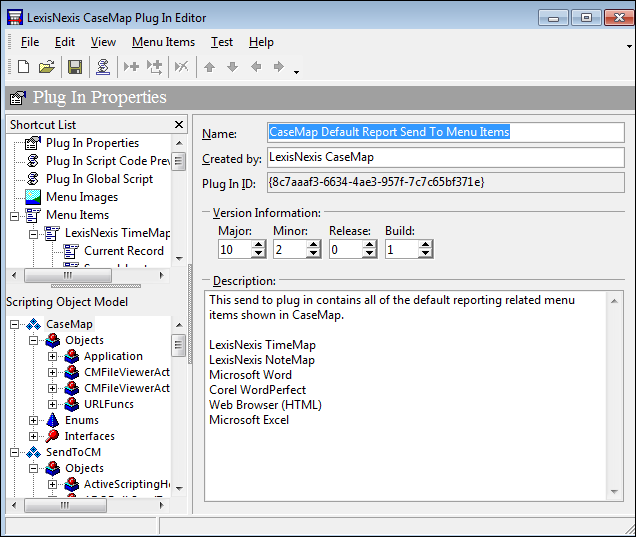Click the Open folder toolbar icon
The width and height of the screenshot is (636, 537).
pos(46,67)
